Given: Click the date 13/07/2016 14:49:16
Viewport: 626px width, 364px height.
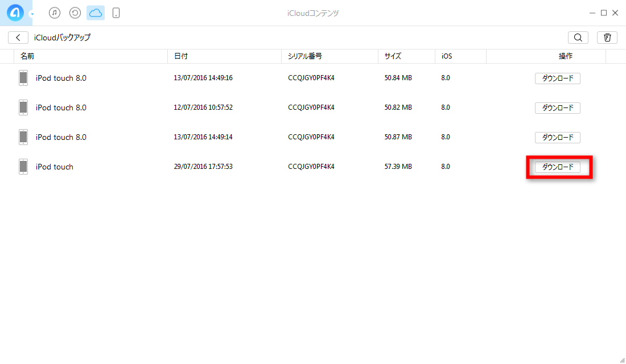Looking at the screenshot, I should pos(203,78).
